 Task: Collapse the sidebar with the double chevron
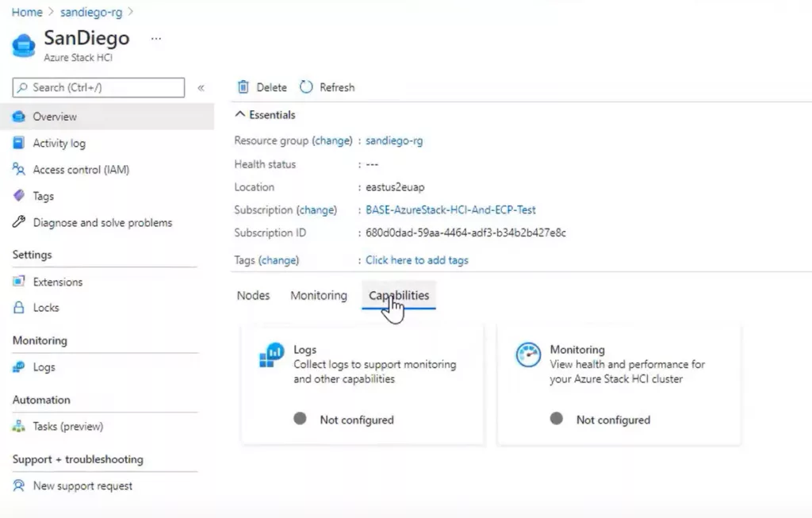tap(201, 87)
